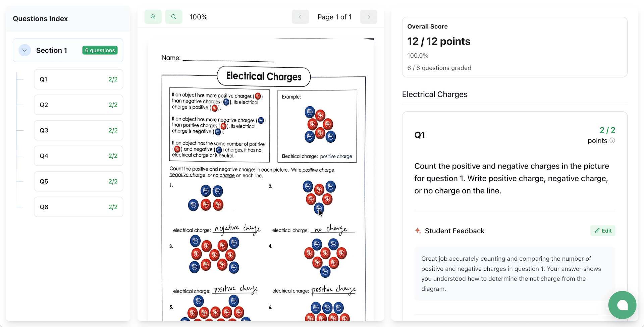Open Q2 from the question index
The image size is (644, 327).
coord(78,105)
